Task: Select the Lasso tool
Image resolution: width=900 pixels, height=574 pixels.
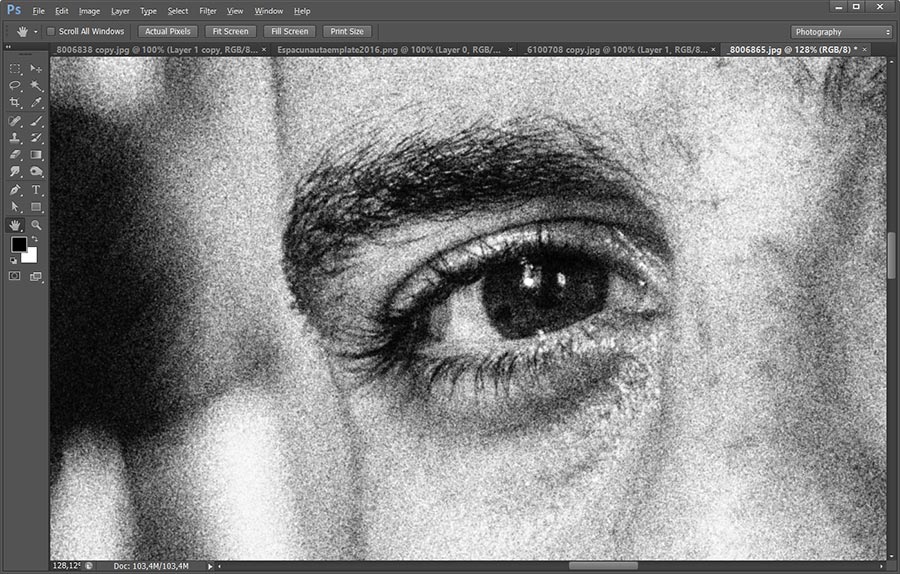Action: (x=15, y=86)
